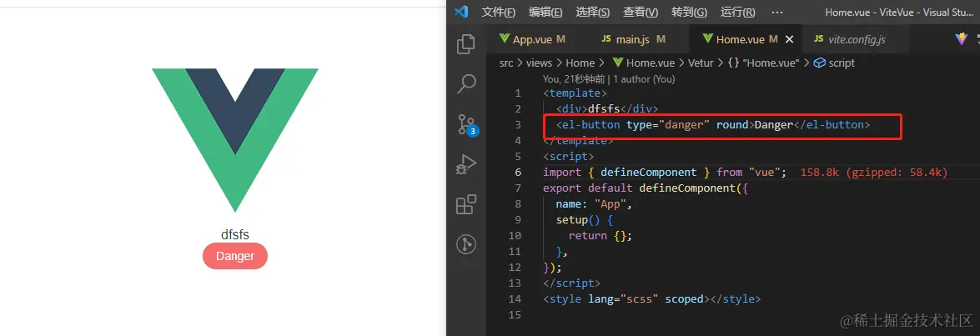Open the Explorer view in activity bar
The image size is (980, 336).
click(466, 44)
